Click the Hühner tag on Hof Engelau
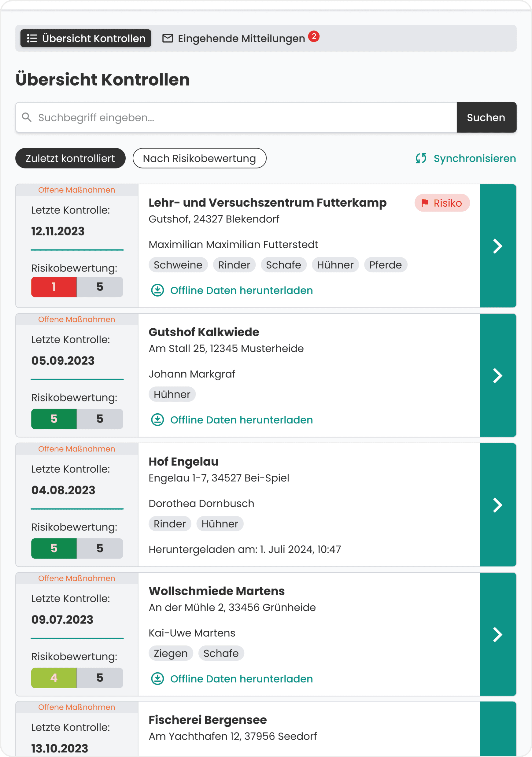 (x=220, y=524)
